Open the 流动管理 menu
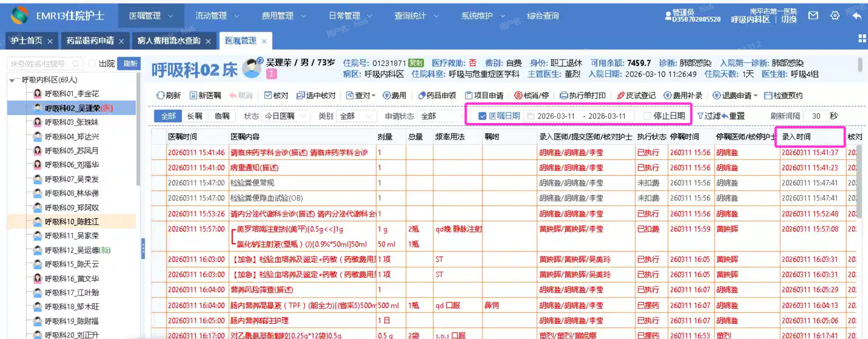868x339 pixels. pos(217,16)
